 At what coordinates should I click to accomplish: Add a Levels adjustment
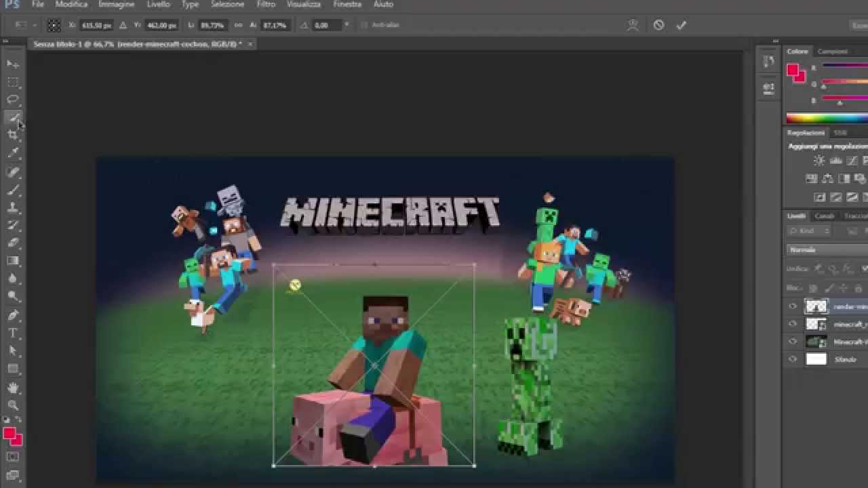coord(835,161)
